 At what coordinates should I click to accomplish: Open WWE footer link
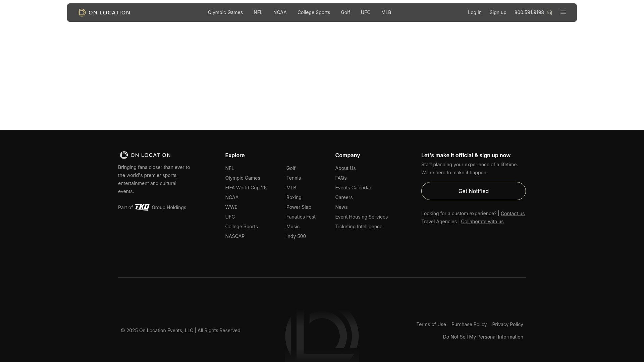tap(231, 207)
